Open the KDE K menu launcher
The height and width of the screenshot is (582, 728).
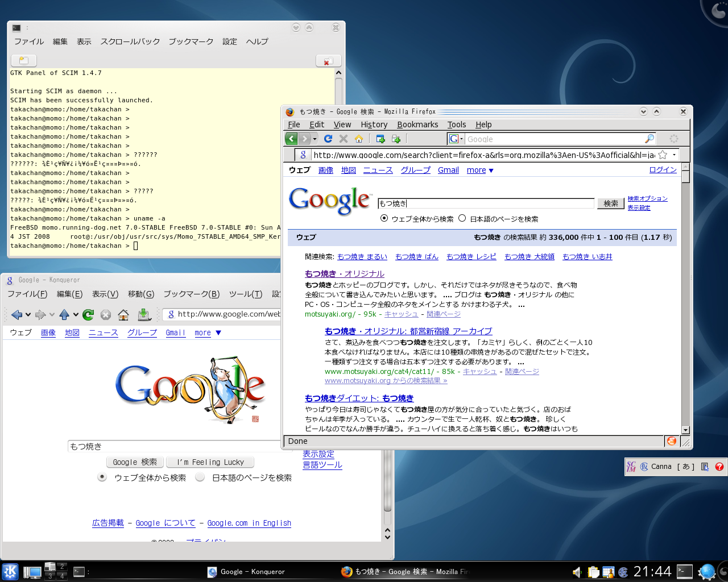coord(10,572)
